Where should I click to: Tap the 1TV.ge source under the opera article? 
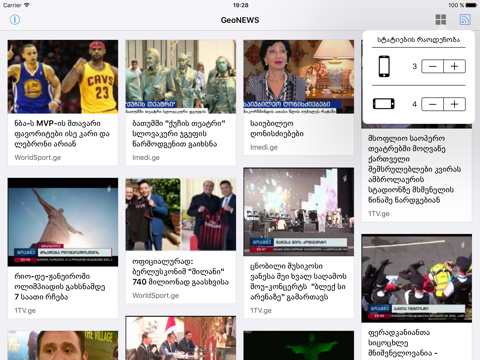(379, 214)
